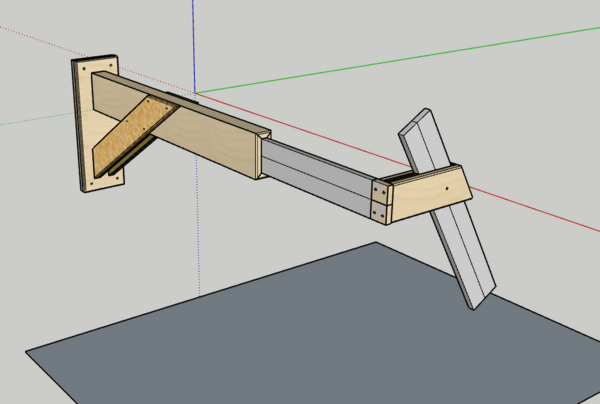Click the dotted blue axis below origin
Viewport: 600px width, 404px height.
197,230
